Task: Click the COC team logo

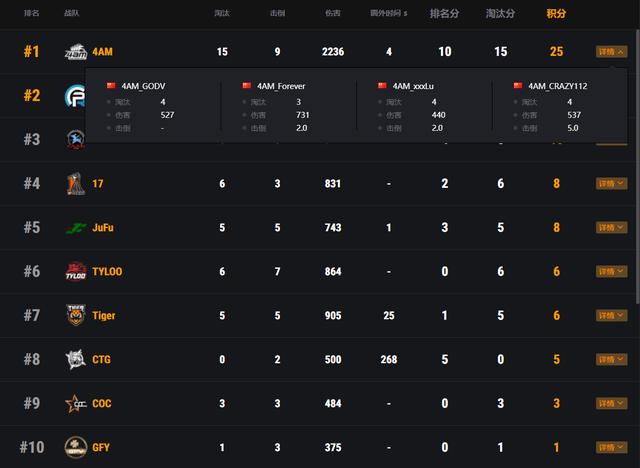Action: coord(76,403)
